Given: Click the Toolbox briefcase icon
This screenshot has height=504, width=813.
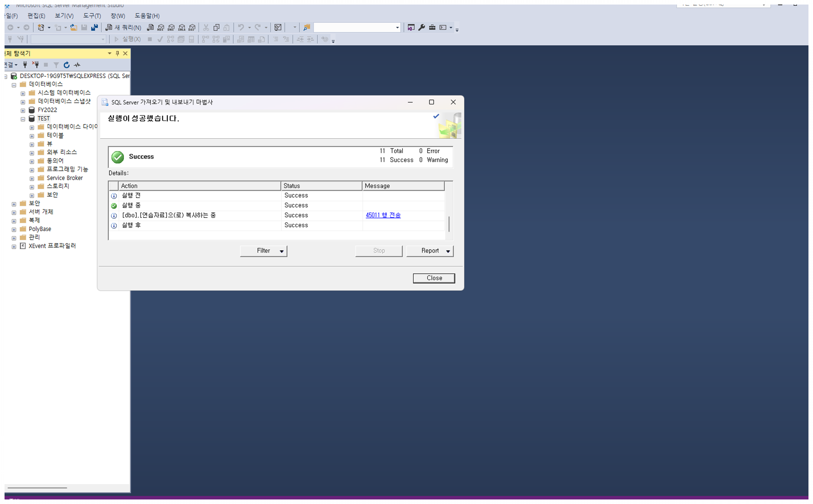Looking at the screenshot, I should [432, 27].
